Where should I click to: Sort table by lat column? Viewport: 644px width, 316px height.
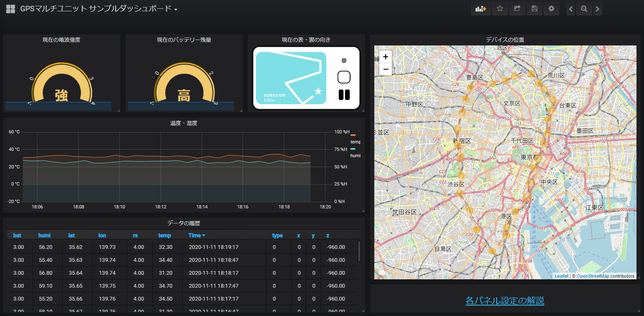click(71, 235)
